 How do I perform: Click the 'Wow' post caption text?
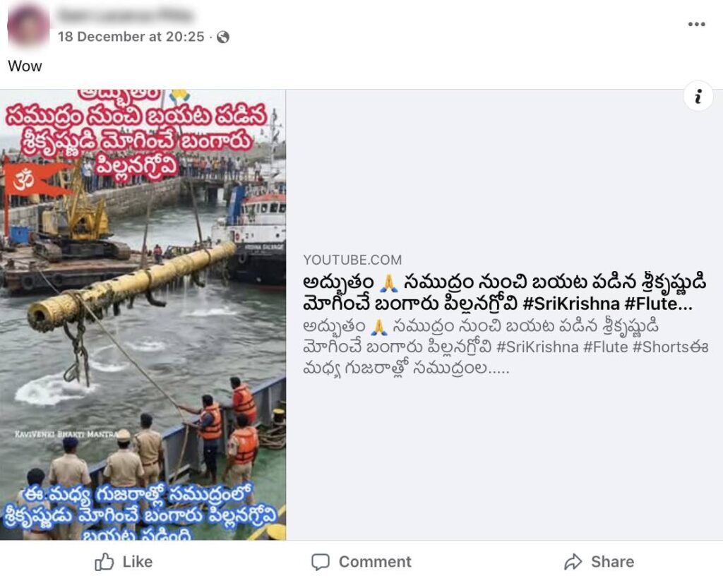(25, 66)
